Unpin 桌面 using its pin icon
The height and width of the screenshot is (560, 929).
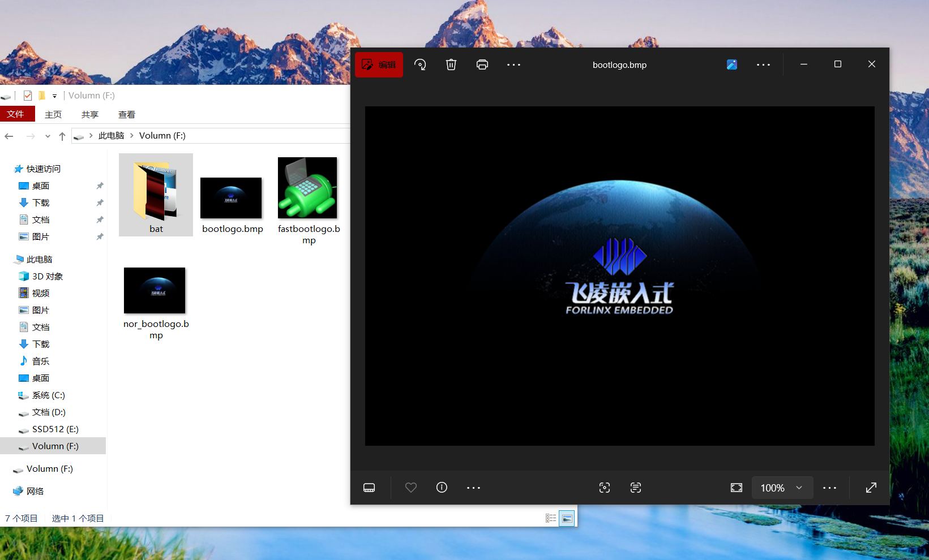click(100, 186)
